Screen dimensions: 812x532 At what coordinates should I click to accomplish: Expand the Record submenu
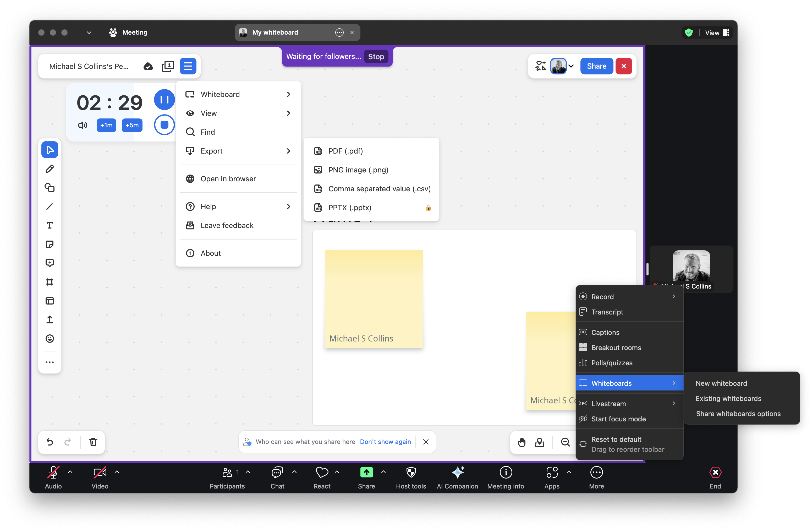pos(629,297)
